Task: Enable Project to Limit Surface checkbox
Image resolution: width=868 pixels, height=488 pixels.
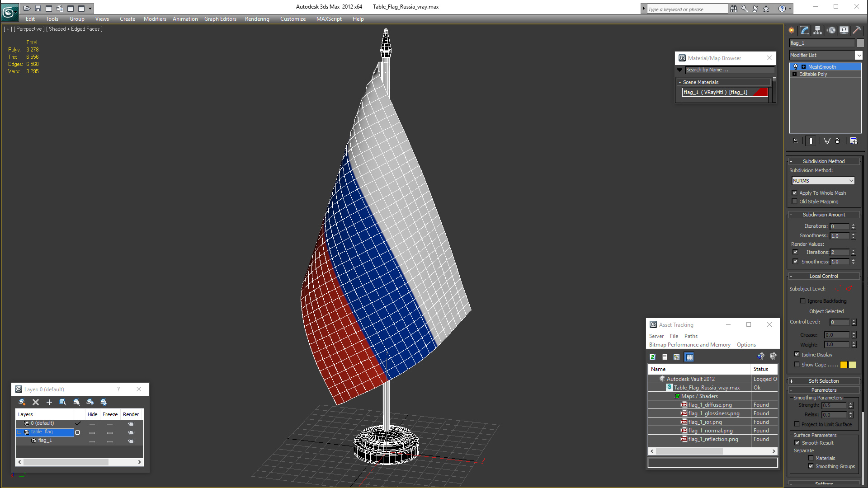Action: pos(797,424)
